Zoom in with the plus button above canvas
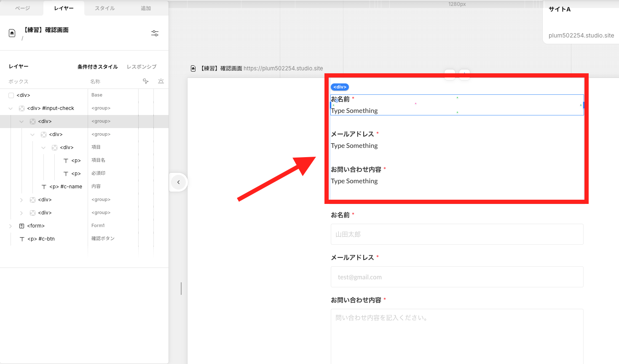The height and width of the screenshot is (364, 619). 464,75
